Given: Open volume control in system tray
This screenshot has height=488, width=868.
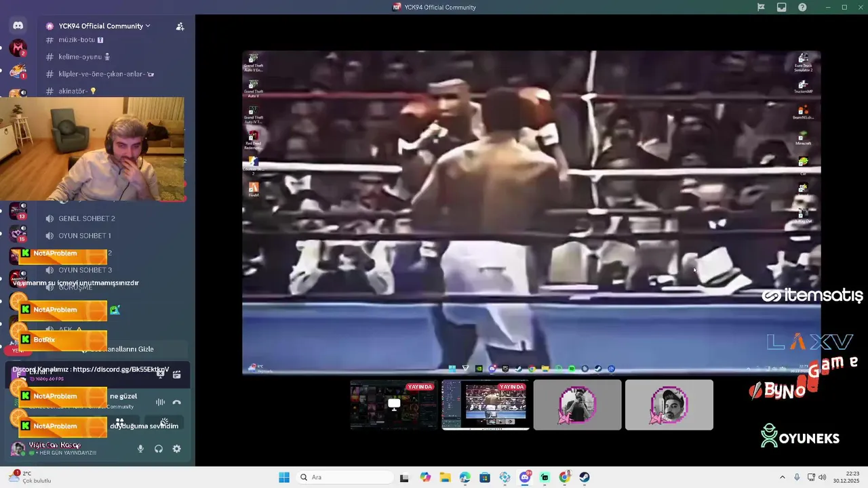Looking at the screenshot, I should (823, 477).
